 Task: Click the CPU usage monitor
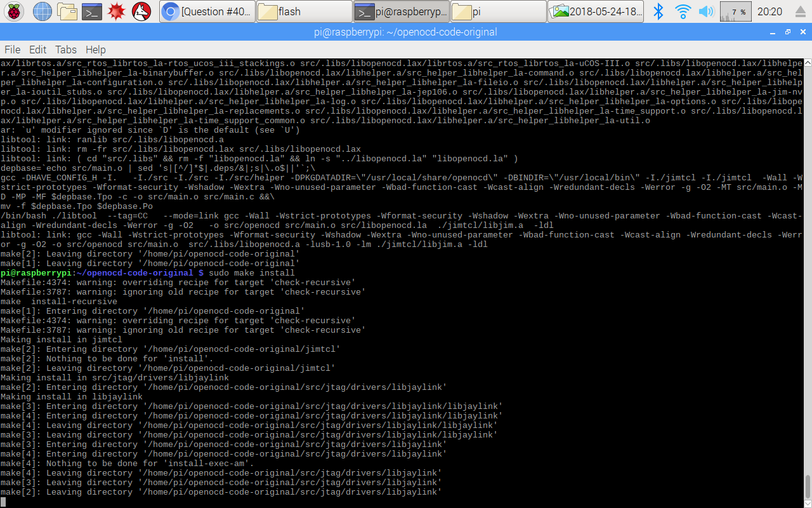(736, 11)
